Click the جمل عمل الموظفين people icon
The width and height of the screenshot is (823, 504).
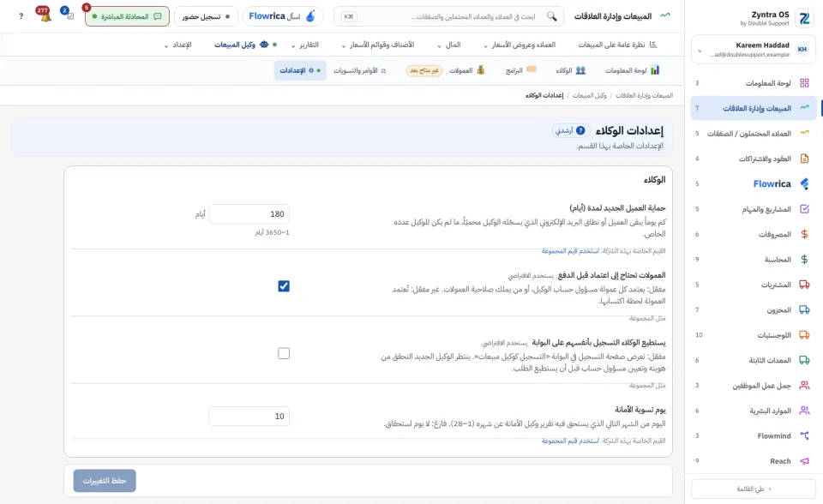coord(804,386)
